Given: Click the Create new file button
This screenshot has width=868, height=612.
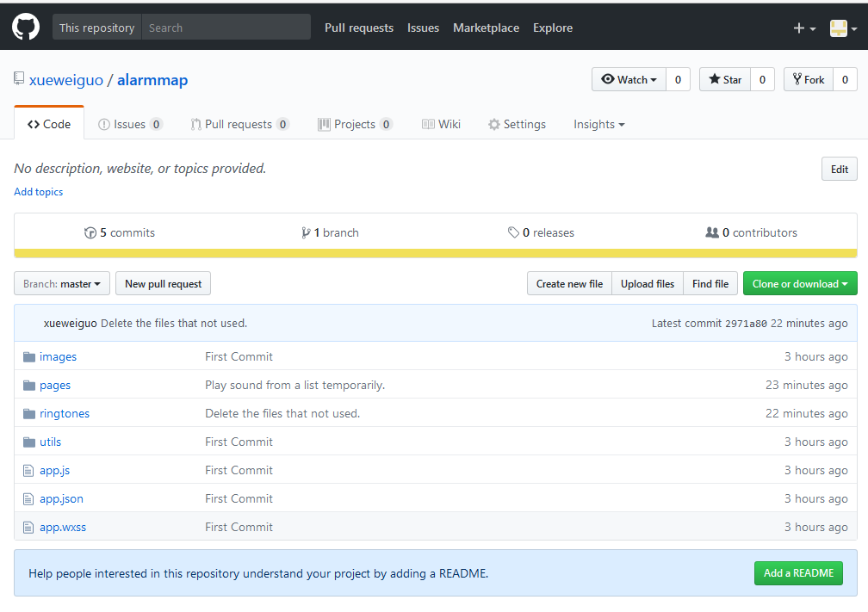Looking at the screenshot, I should coord(570,283).
